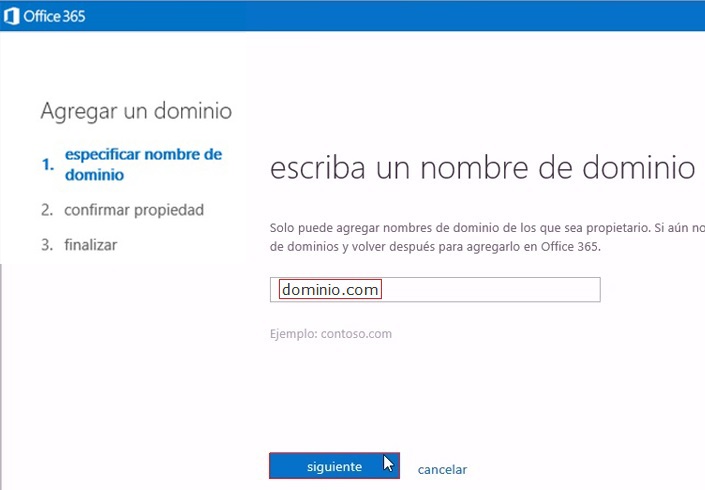Jump to the "finalizar" step

[x=90, y=245]
